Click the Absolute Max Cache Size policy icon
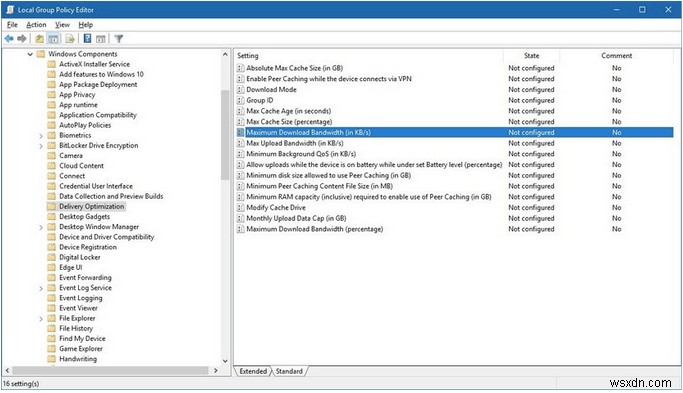The image size is (683, 393). 240,68
